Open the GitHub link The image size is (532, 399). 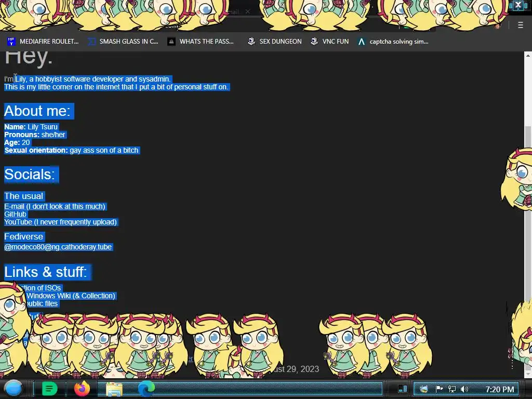15,214
